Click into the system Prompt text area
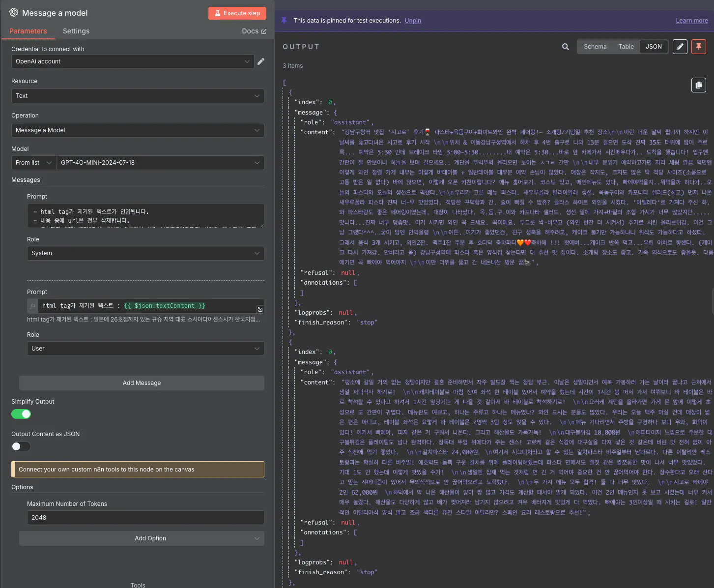Screen dimensions: 714x588 click(x=145, y=216)
